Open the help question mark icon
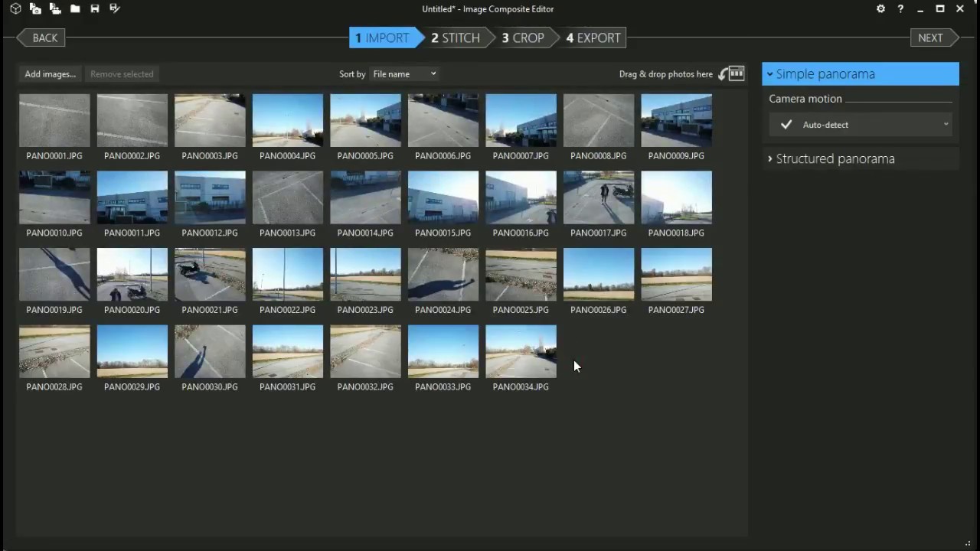This screenshot has height=551, width=980. (900, 8)
